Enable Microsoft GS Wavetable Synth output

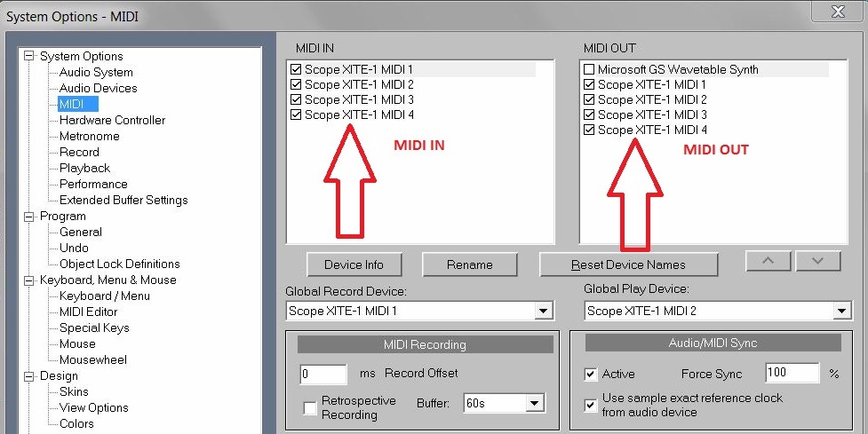(x=589, y=69)
